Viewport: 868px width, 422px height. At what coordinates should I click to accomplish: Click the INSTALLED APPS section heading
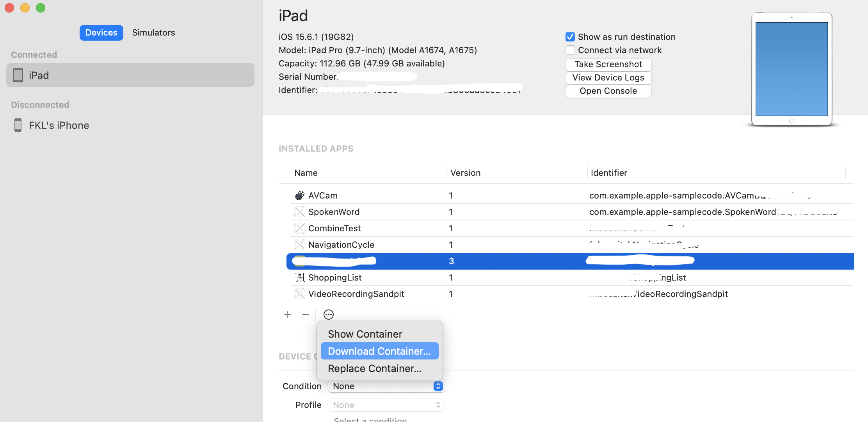tap(316, 148)
